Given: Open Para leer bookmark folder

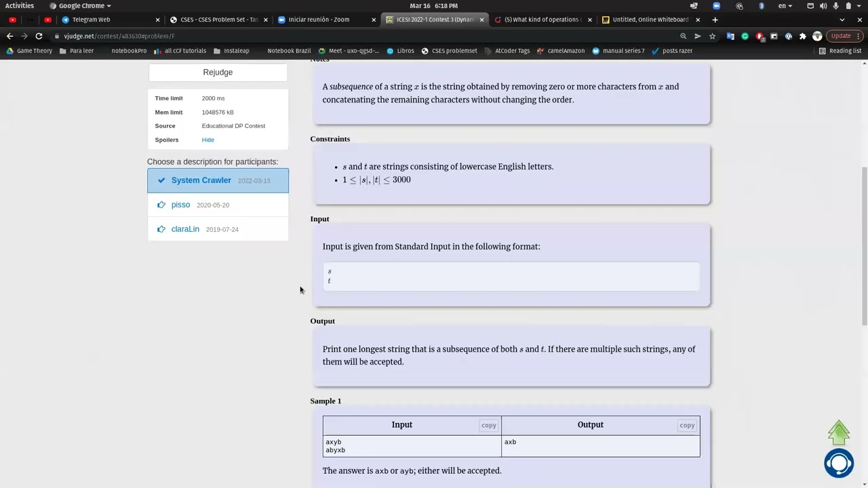Looking at the screenshot, I should click(77, 51).
